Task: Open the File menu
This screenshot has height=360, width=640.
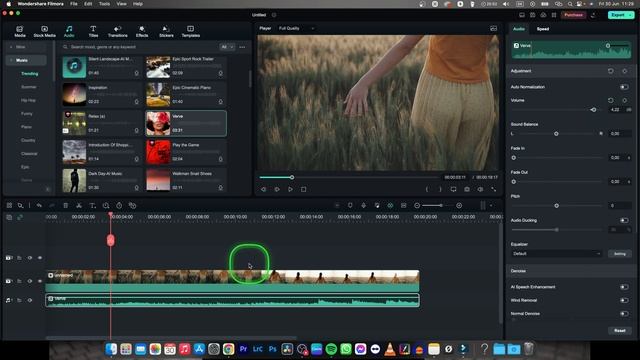Action: click(x=74, y=4)
